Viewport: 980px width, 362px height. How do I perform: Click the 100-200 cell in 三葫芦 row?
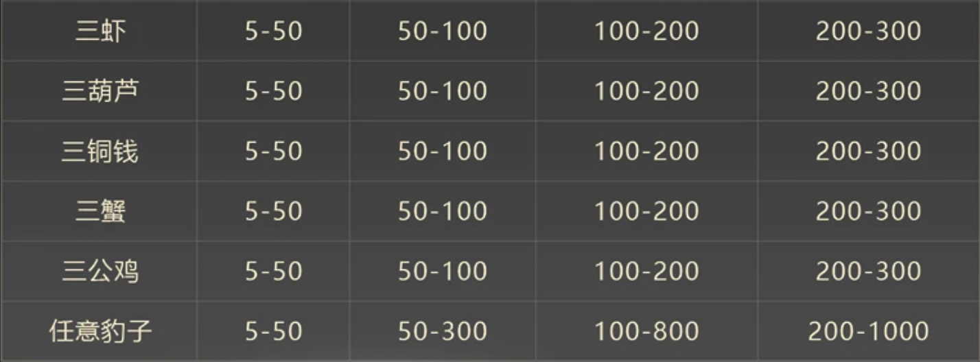click(x=646, y=91)
